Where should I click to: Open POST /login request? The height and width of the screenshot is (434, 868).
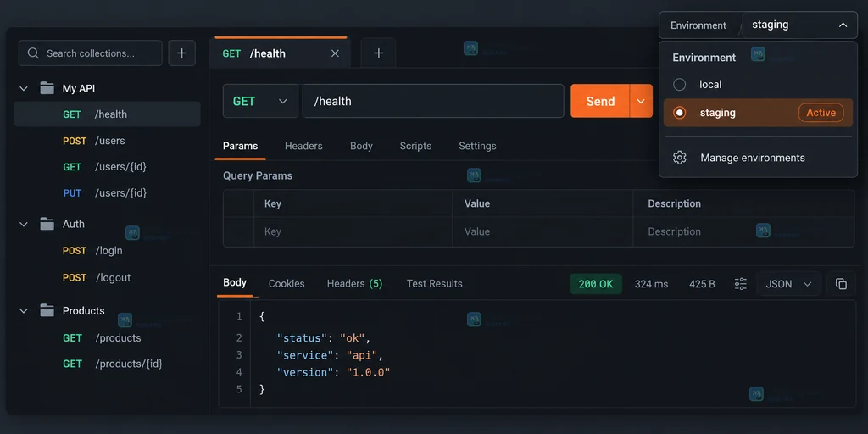click(107, 251)
